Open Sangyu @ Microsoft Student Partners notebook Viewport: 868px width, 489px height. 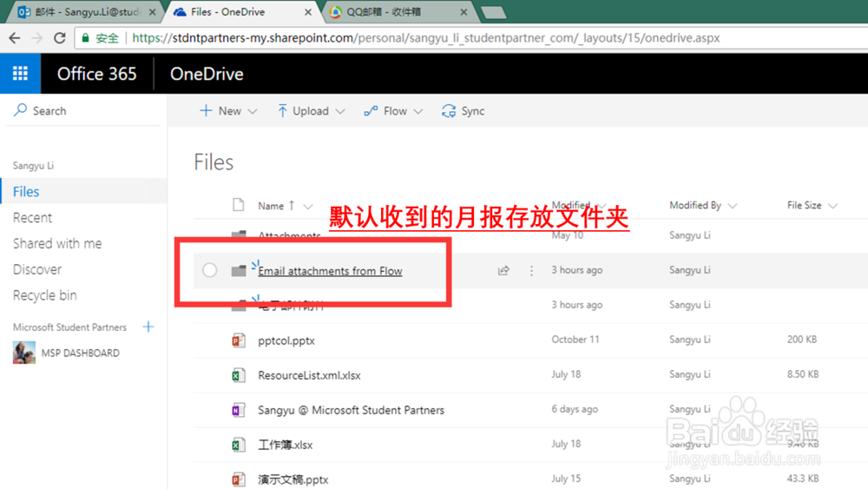coord(351,410)
